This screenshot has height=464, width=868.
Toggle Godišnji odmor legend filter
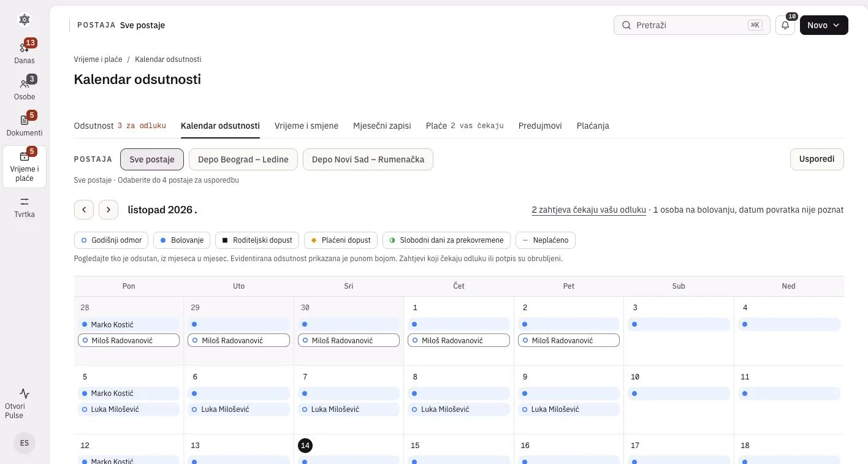point(112,240)
